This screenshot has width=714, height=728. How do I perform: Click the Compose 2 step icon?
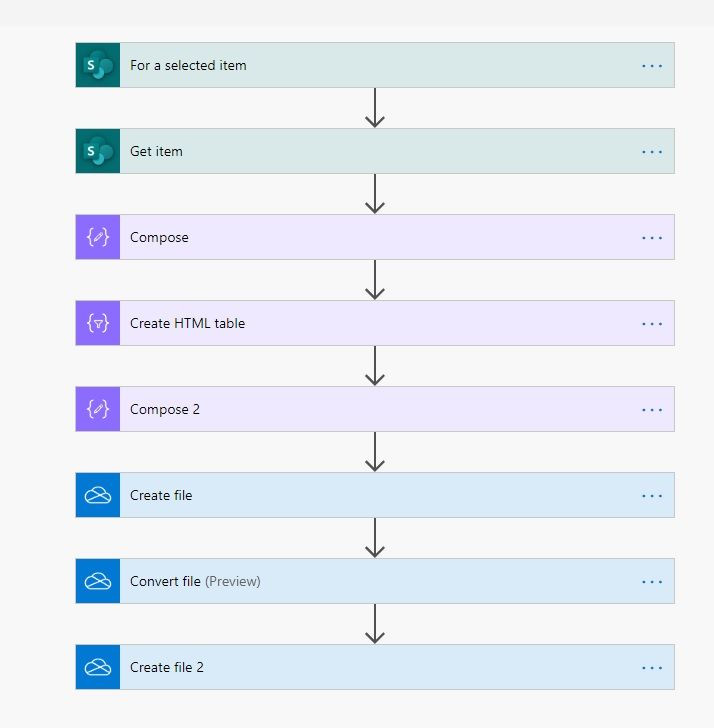tap(98, 409)
